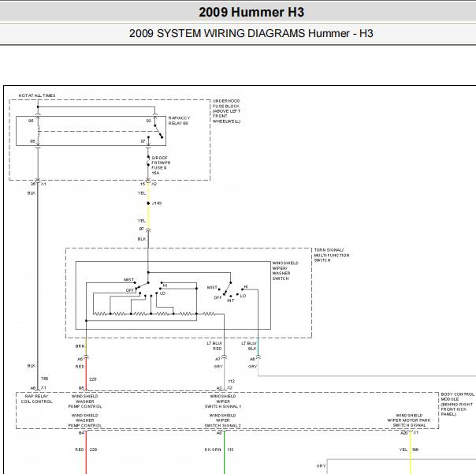Click circuit number 755
Image resolution: width=476 pixels, height=474 pixels.
(x=45, y=379)
